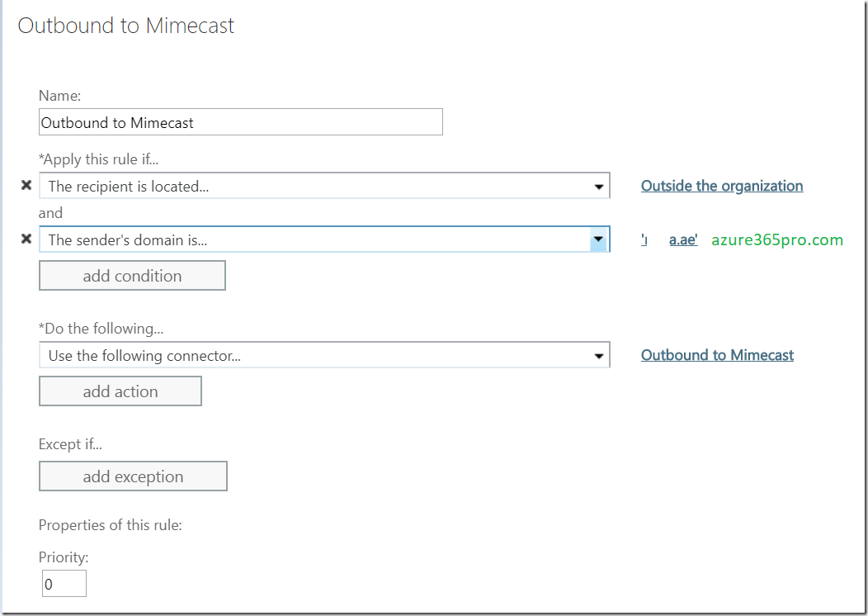Open the recipient is located dropdown
Viewport: 868px width, 616px height.
click(324, 186)
